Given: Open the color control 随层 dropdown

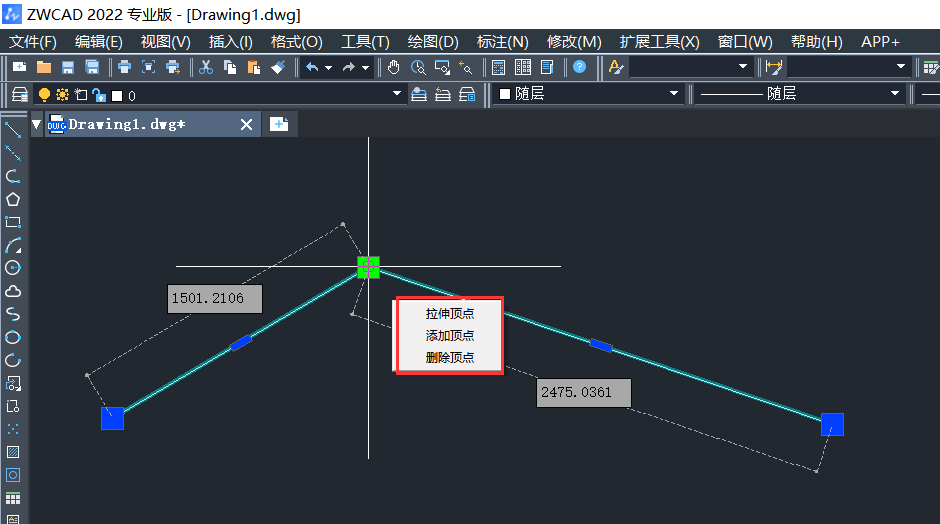Looking at the screenshot, I should 674,94.
